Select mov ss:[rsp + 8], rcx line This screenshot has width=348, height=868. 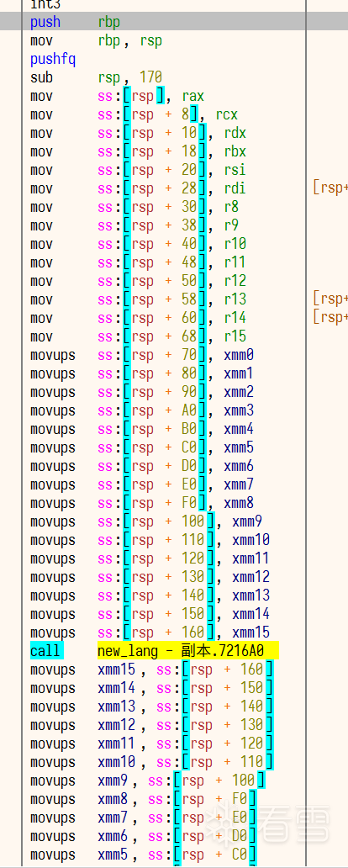[134, 114]
